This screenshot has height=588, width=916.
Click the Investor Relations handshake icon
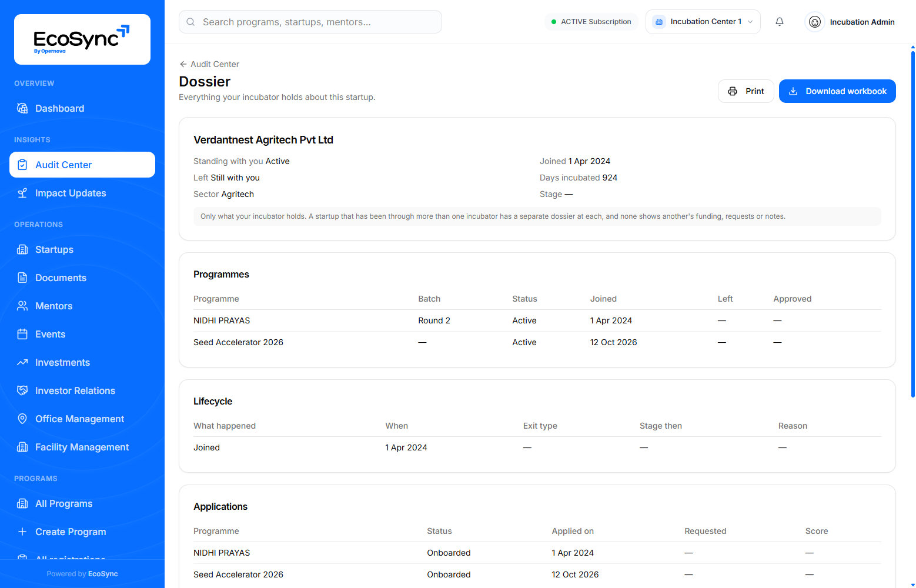coord(22,390)
